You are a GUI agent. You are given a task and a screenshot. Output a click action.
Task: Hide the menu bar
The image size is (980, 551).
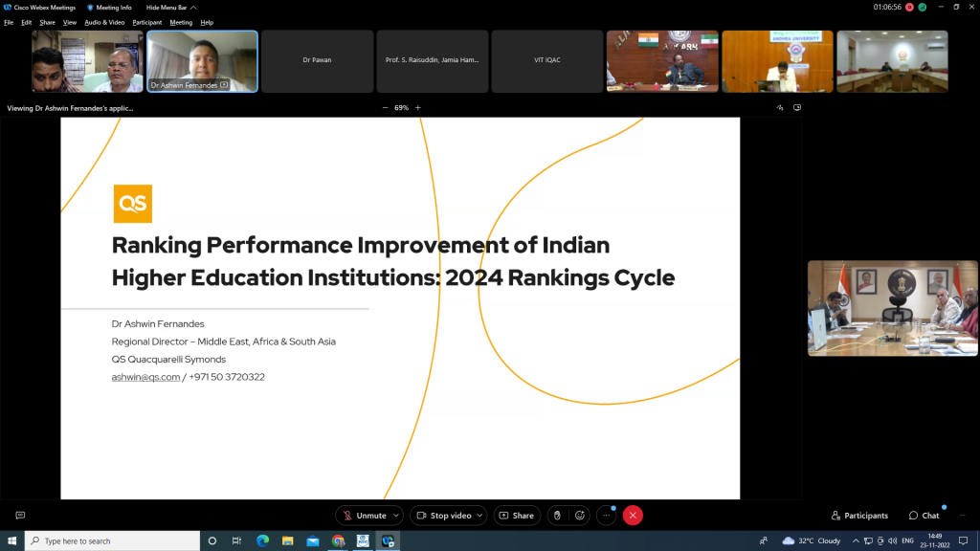click(x=171, y=8)
